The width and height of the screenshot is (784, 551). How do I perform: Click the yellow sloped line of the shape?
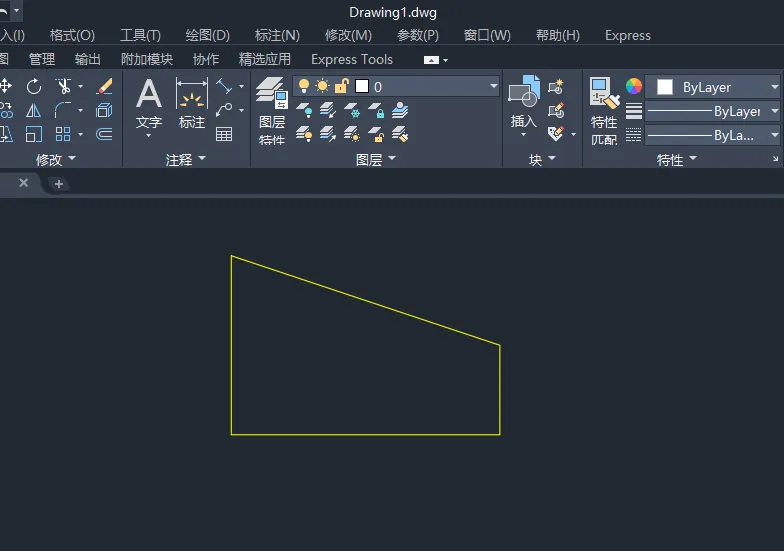tap(366, 300)
